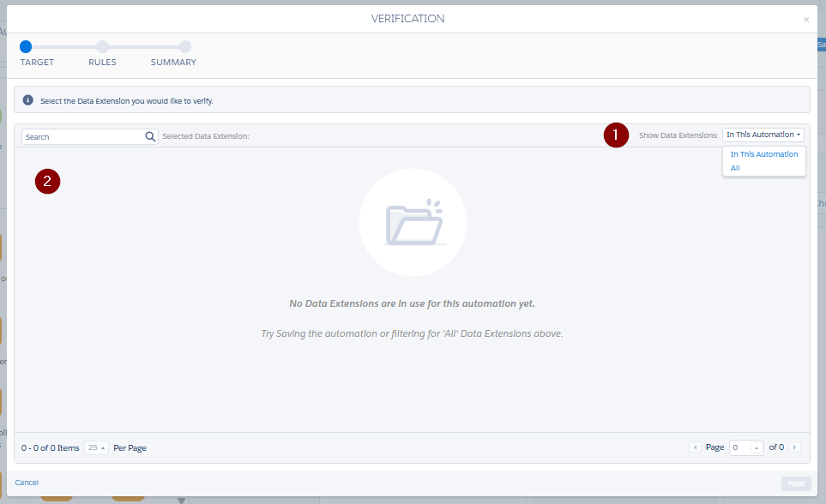The image size is (826, 504).
Task: Click the 'No Data Extensions are in use' message
Action: [412, 304]
